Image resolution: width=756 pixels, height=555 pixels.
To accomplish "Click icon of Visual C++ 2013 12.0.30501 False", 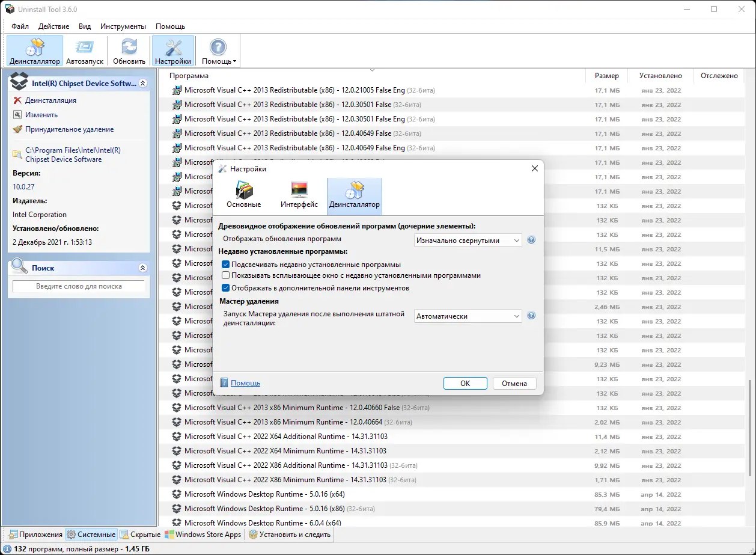I will click(x=177, y=105).
